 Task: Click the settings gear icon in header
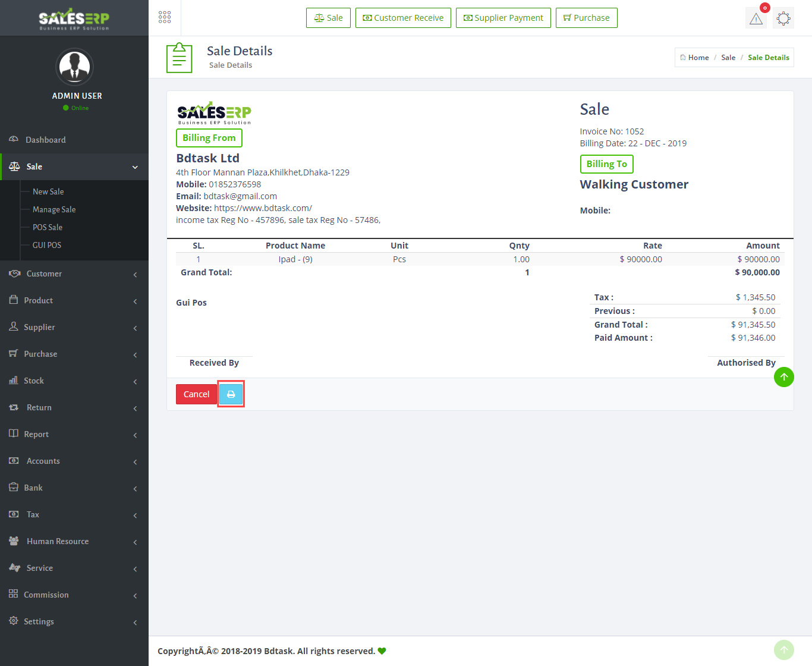[x=783, y=18]
